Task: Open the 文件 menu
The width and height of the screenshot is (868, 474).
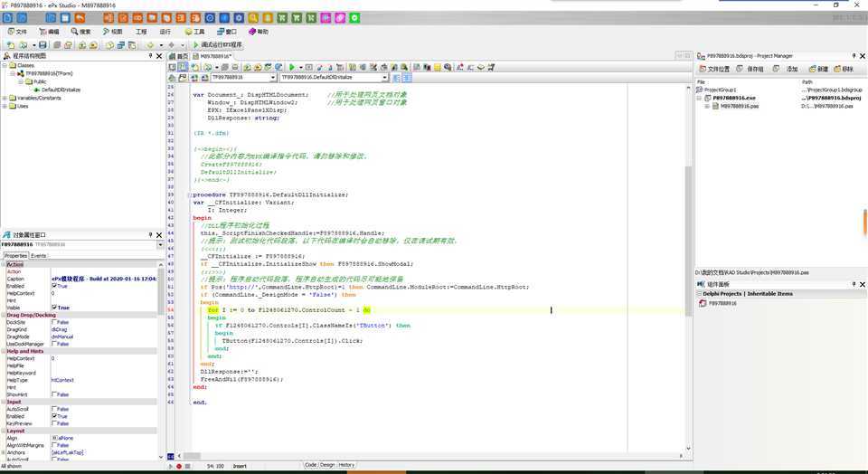Action: coord(16,32)
